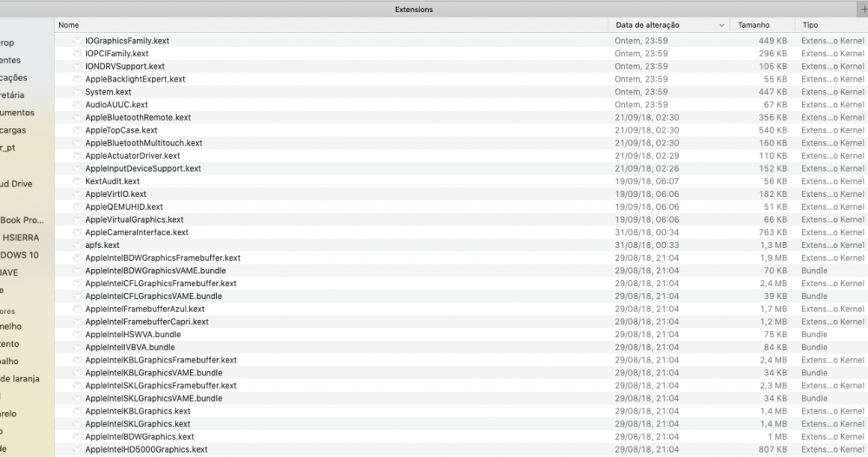Screen dimensions: 868x457
Task: Sort files by the Tipo column
Action: tap(811, 25)
